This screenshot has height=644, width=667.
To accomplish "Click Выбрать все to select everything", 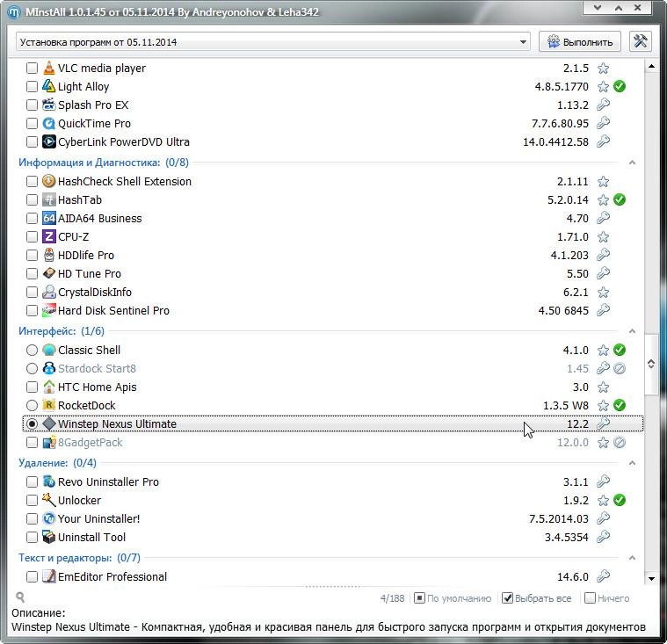I will pyautogui.click(x=536, y=598).
